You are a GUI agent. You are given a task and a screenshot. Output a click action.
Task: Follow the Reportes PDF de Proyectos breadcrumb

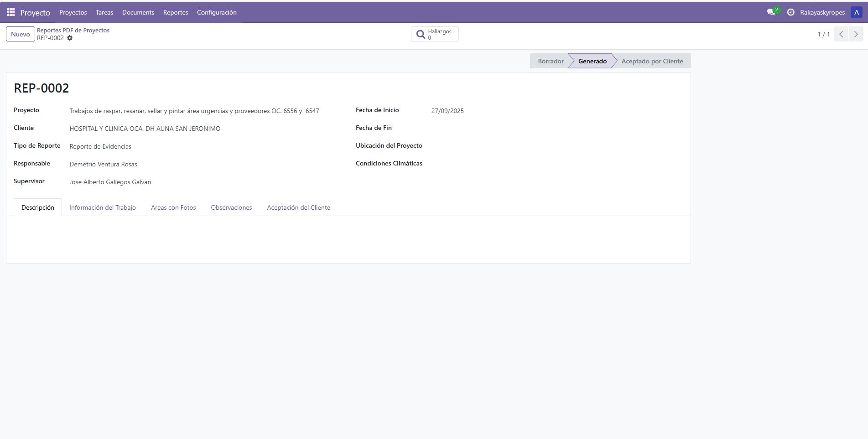click(x=73, y=30)
